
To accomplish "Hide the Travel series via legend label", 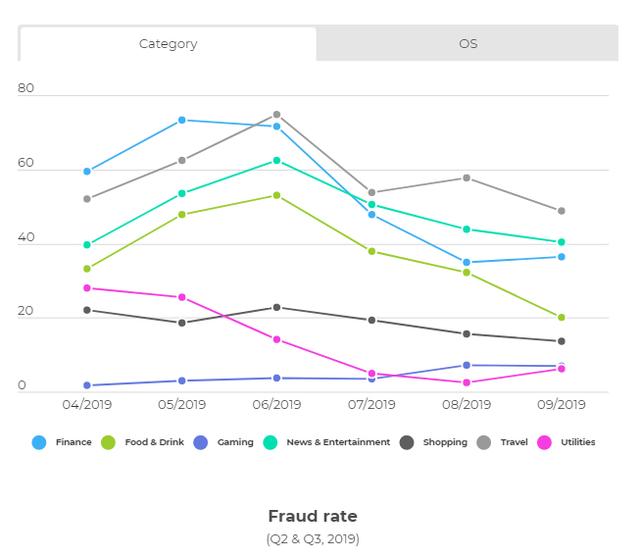I will click(514, 442).
